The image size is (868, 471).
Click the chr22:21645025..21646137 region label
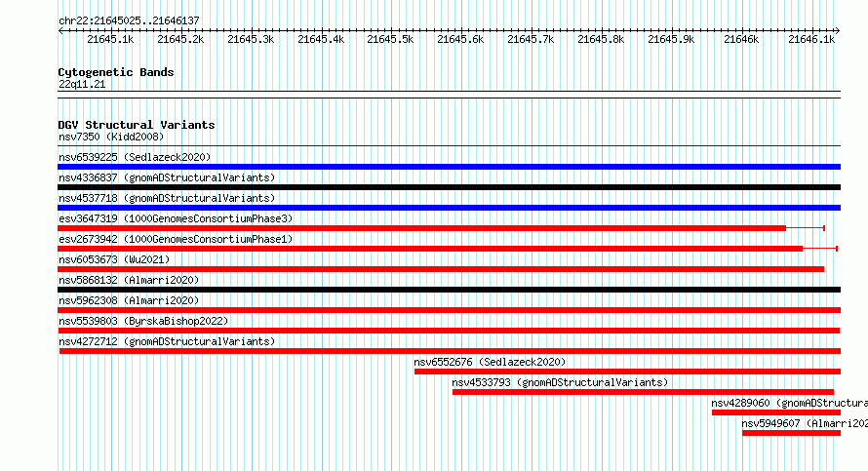click(129, 21)
